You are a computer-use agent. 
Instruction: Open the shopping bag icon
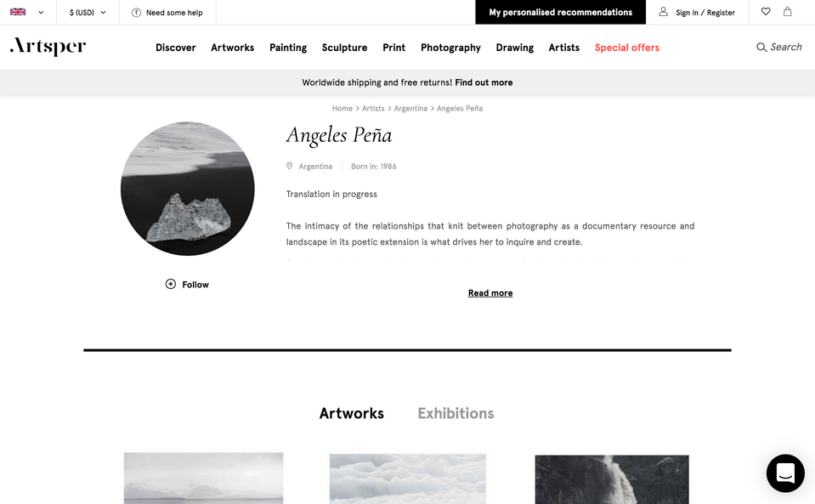point(788,11)
